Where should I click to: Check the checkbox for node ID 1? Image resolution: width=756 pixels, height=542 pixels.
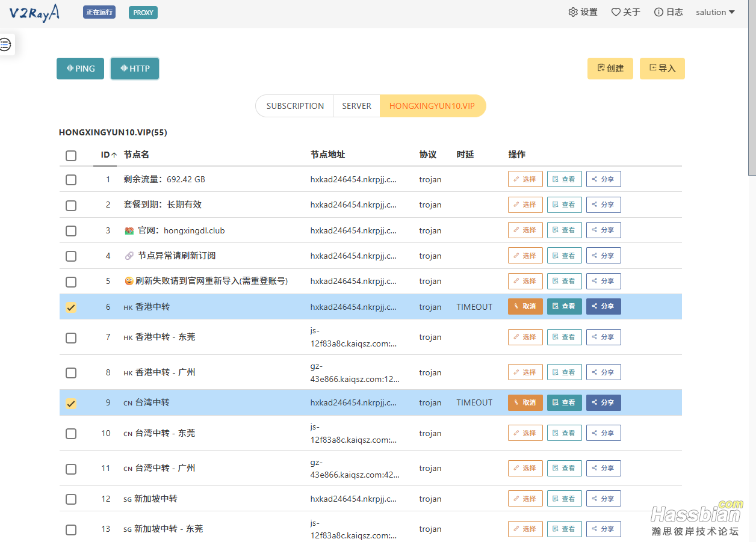click(71, 180)
